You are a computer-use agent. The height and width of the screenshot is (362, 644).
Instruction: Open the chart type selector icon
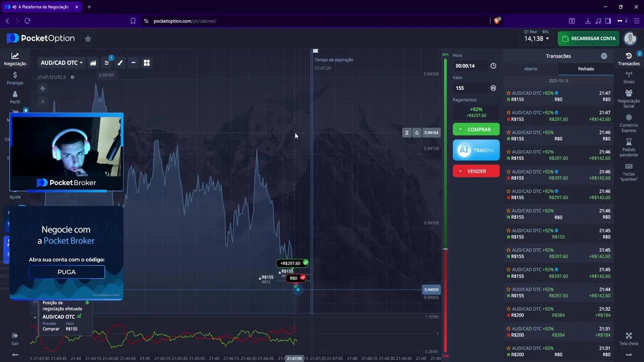tap(93, 63)
